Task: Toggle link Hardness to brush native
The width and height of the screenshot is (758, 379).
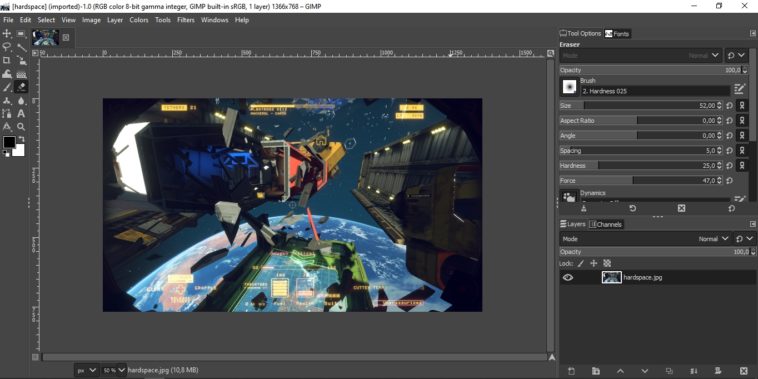Action: point(742,165)
